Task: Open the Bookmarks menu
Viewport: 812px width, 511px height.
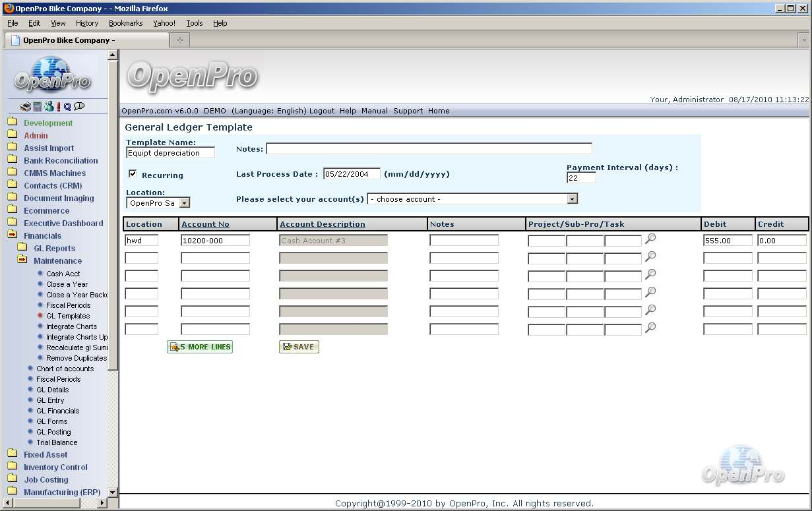Action: tap(125, 23)
